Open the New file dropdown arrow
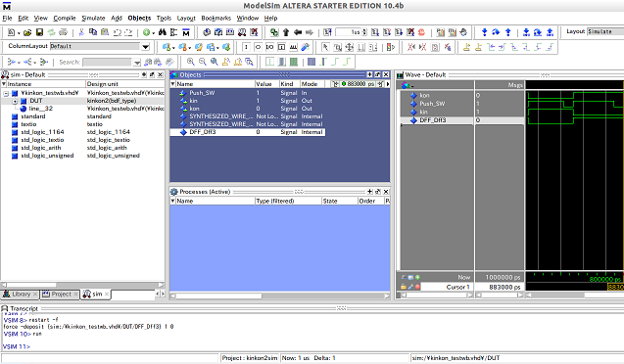 tap(19, 33)
